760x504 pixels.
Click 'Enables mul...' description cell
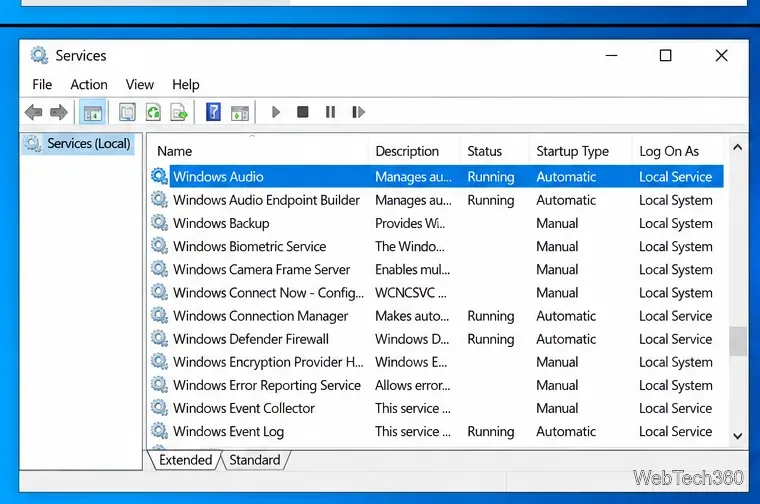[412, 269]
